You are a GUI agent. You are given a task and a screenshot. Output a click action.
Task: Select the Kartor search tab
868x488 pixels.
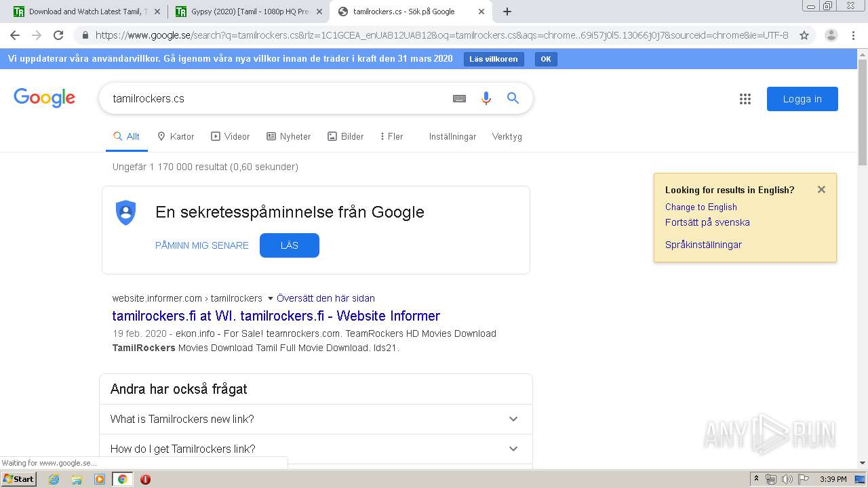tap(176, 136)
